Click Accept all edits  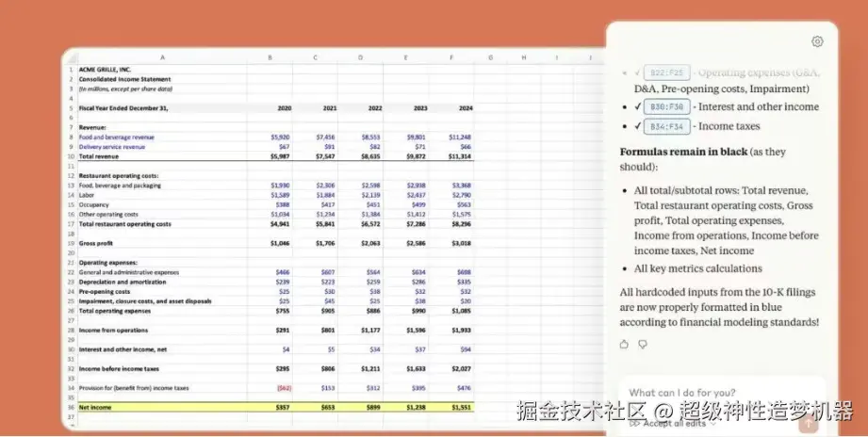674,423
